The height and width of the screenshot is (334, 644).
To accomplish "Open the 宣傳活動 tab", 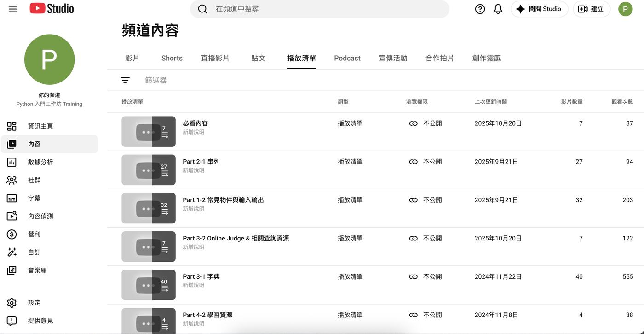I will (393, 58).
